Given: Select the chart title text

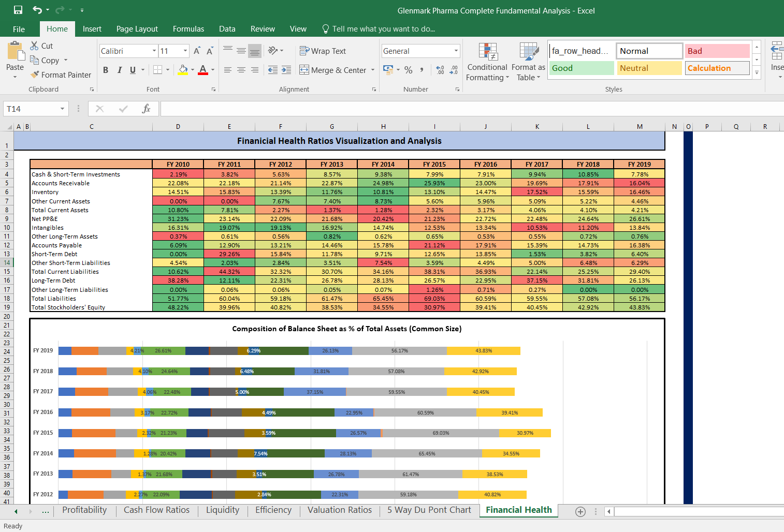Looking at the screenshot, I should click(x=347, y=329).
